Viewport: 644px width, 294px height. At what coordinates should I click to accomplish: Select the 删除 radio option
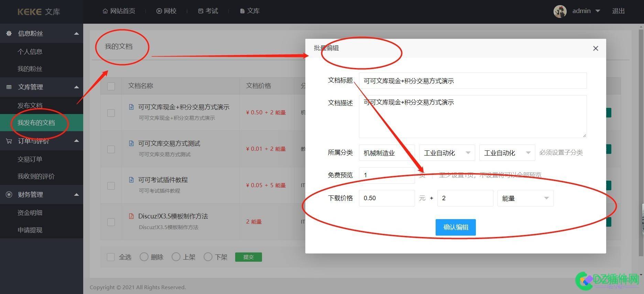click(144, 257)
